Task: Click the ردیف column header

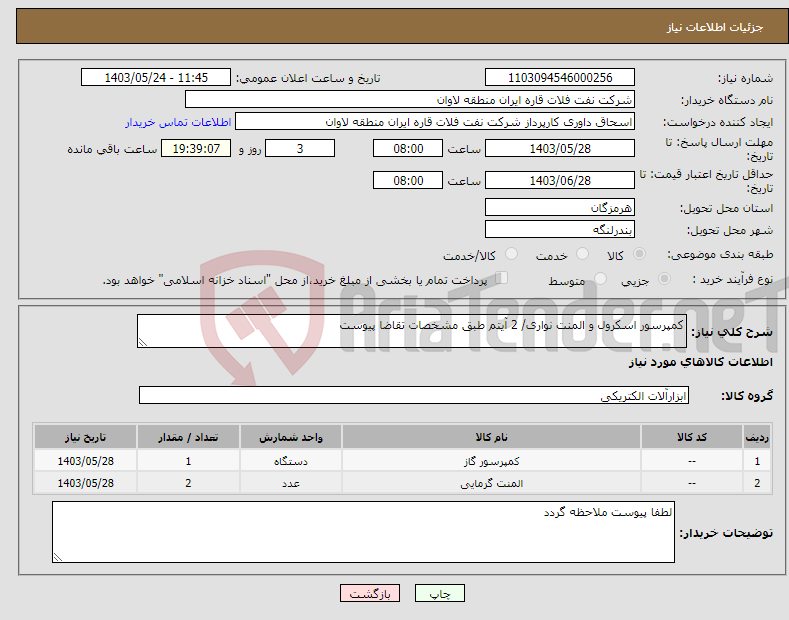Action: [x=757, y=437]
